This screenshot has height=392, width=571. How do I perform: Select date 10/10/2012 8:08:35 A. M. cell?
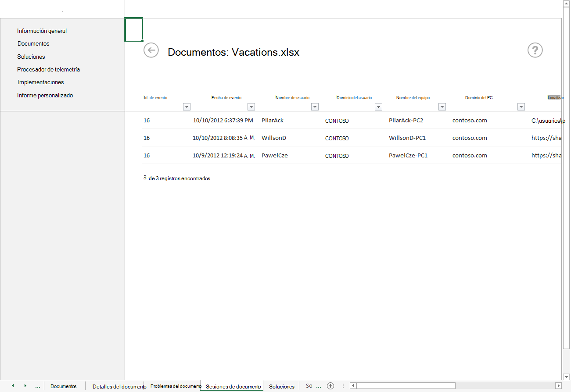click(x=224, y=138)
